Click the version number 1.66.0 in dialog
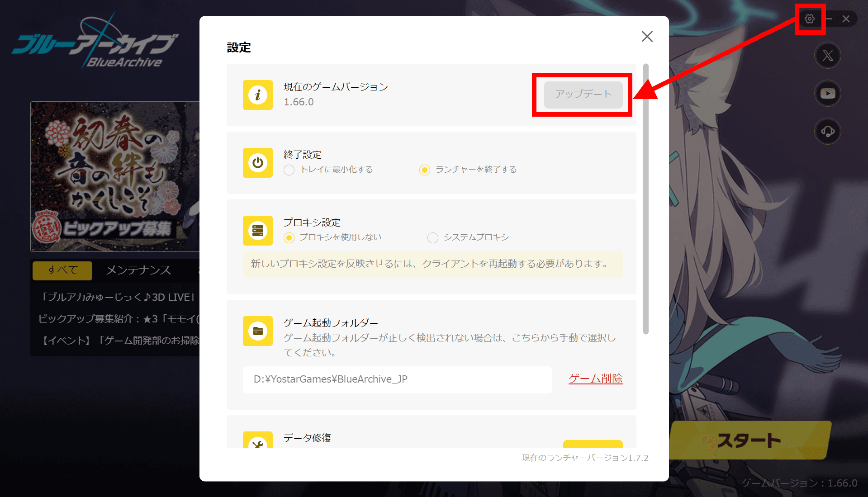Image resolution: width=868 pixels, height=497 pixels. click(x=299, y=102)
